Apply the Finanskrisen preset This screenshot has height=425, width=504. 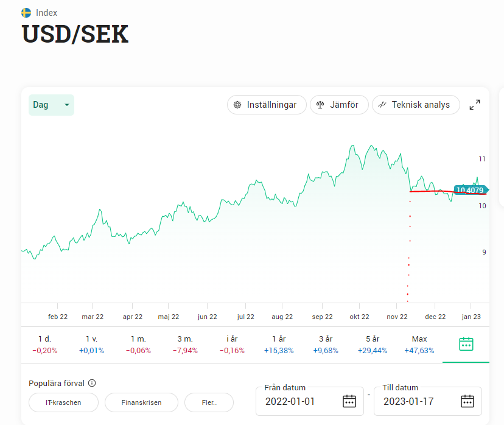click(x=141, y=402)
